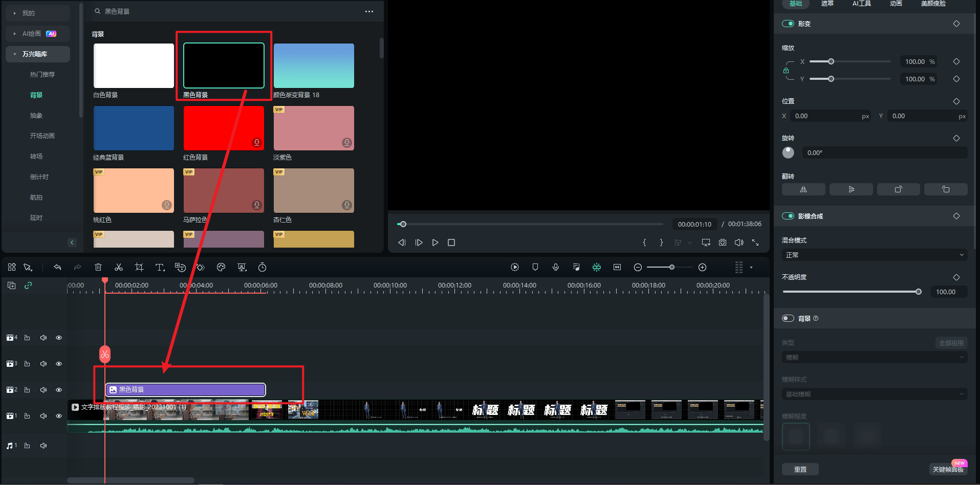Expand the AI绘画 sidebar section

[15, 34]
